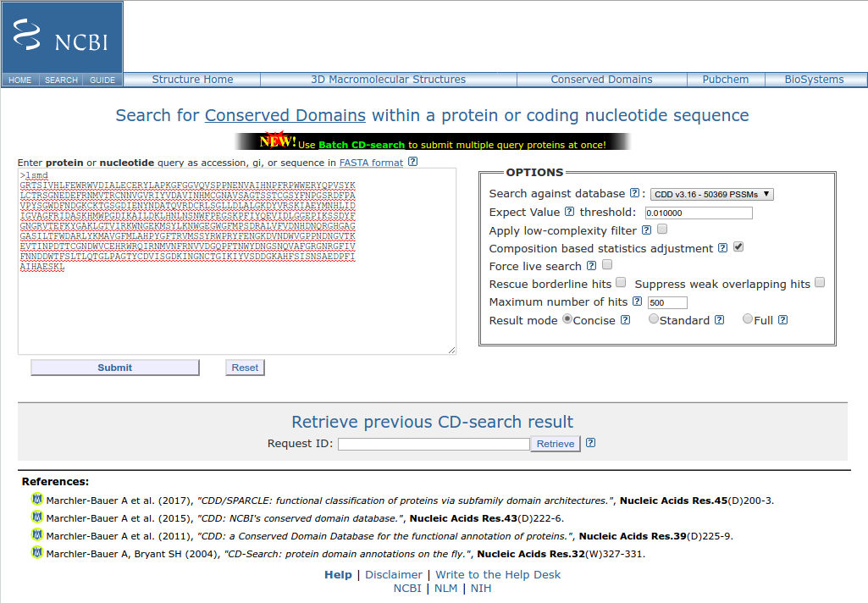Enable Rescue borderline hits checkbox
Viewport: 868px width, 603px height.
(x=621, y=282)
